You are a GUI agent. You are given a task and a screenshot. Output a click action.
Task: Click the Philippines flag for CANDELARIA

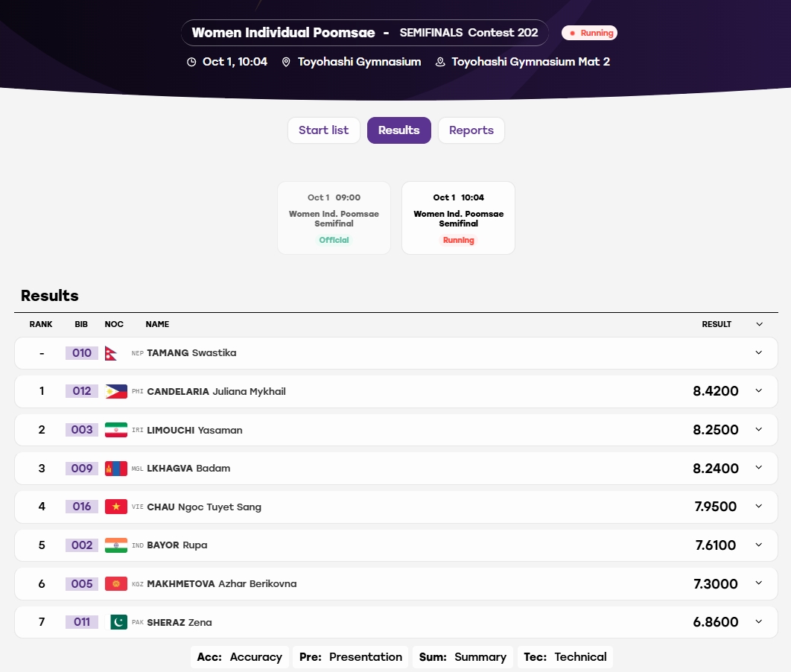coord(116,391)
